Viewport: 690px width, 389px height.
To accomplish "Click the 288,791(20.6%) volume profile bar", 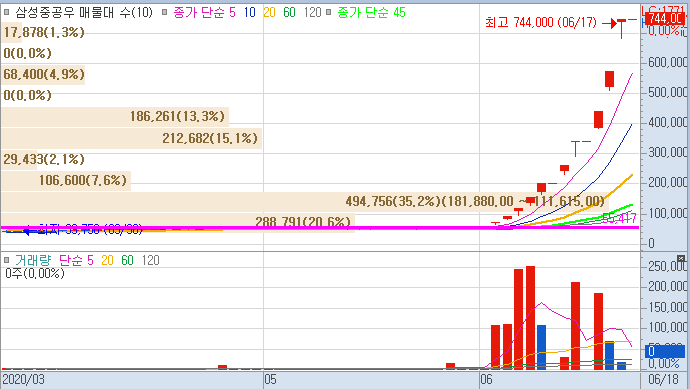I will coord(178,222).
